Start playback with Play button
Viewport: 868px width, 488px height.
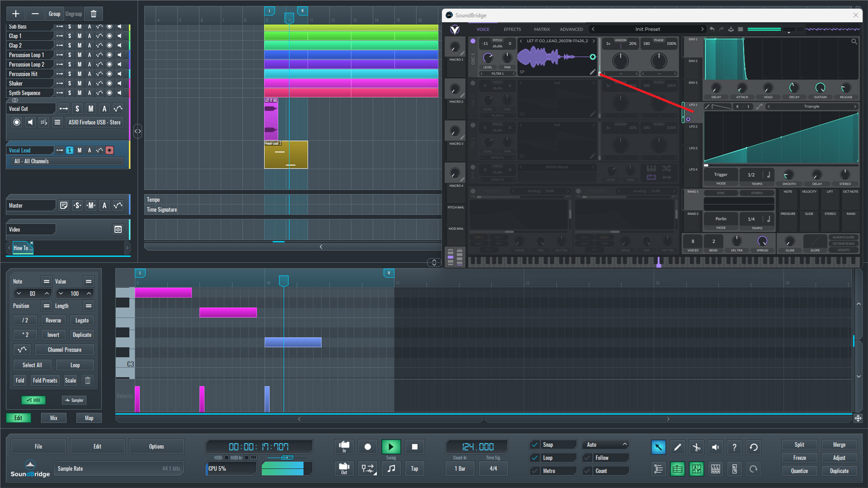391,447
